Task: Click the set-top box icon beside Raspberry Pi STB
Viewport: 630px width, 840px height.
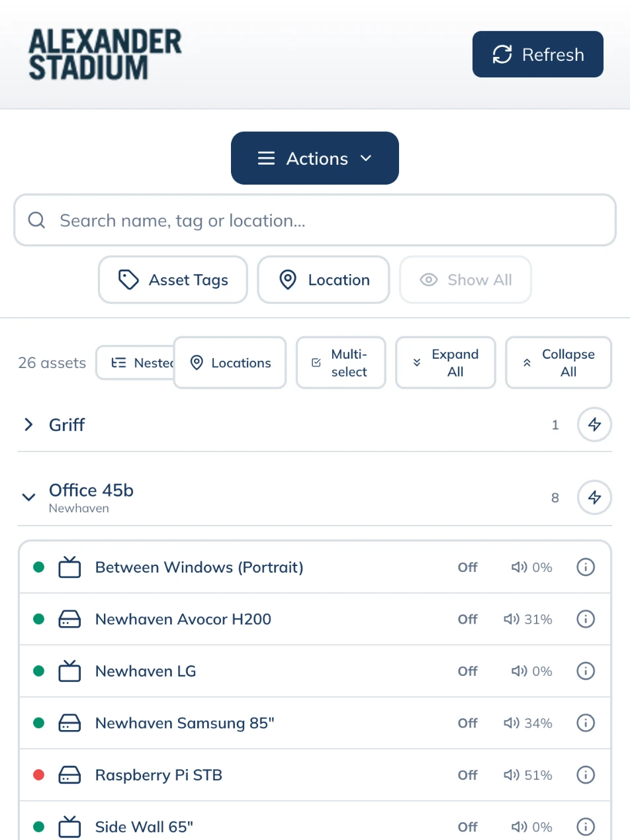Action: (69, 774)
